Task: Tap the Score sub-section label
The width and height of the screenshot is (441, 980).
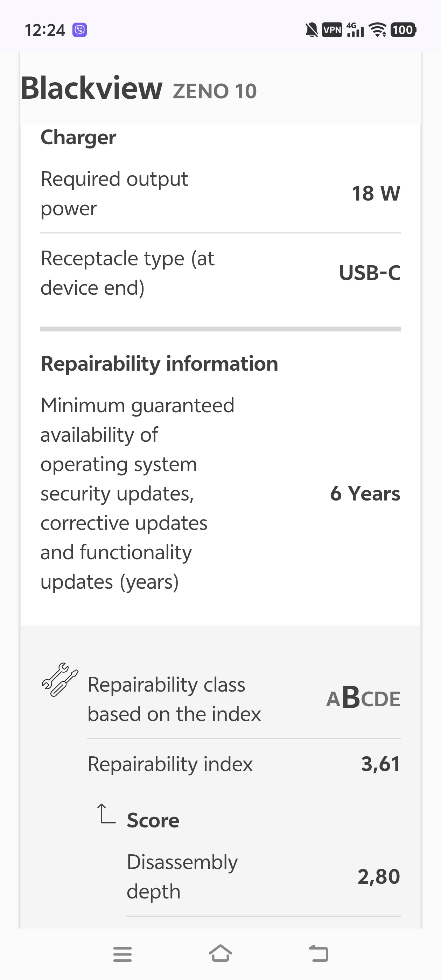Action: point(153,820)
